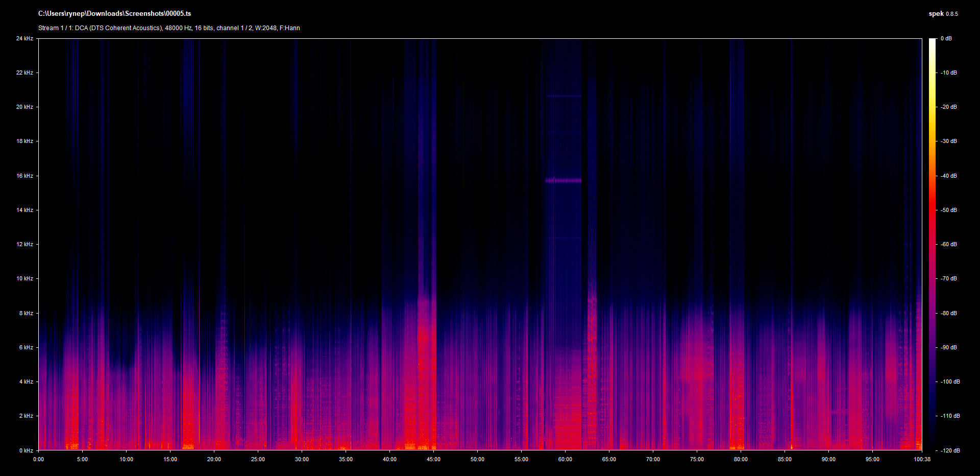The height and width of the screenshot is (476, 980).
Task: Click the 0:00 time axis marker
Action: (x=39, y=460)
